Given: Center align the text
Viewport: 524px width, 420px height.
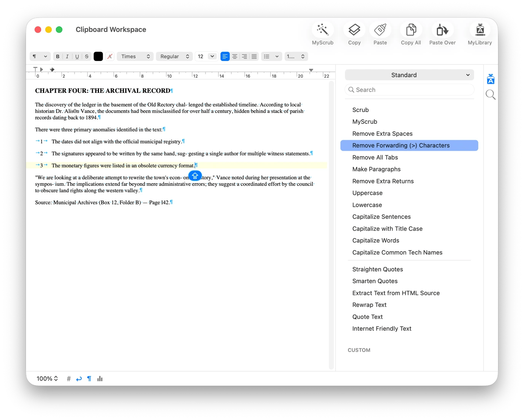Looking at the screenshot, I should (235, 56).
